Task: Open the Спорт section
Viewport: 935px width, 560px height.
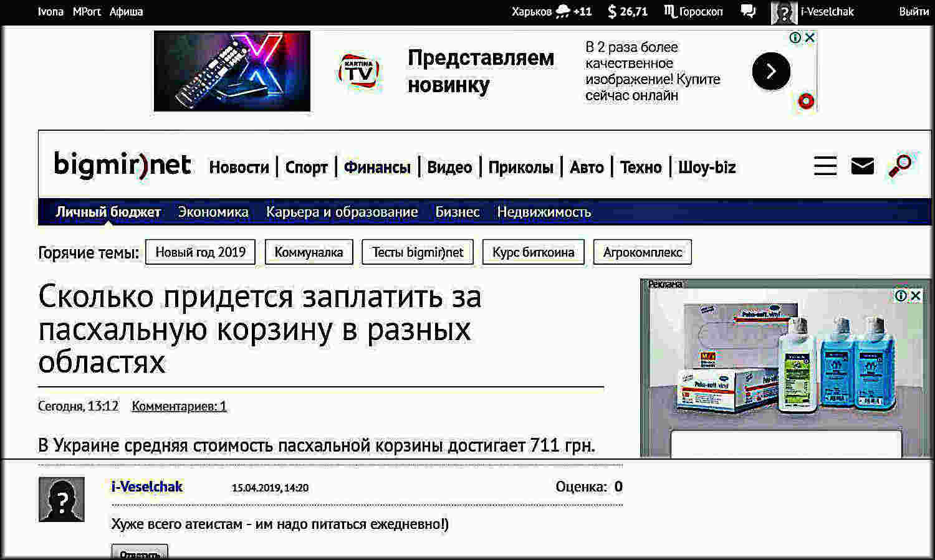Action: tap(306, 168)
